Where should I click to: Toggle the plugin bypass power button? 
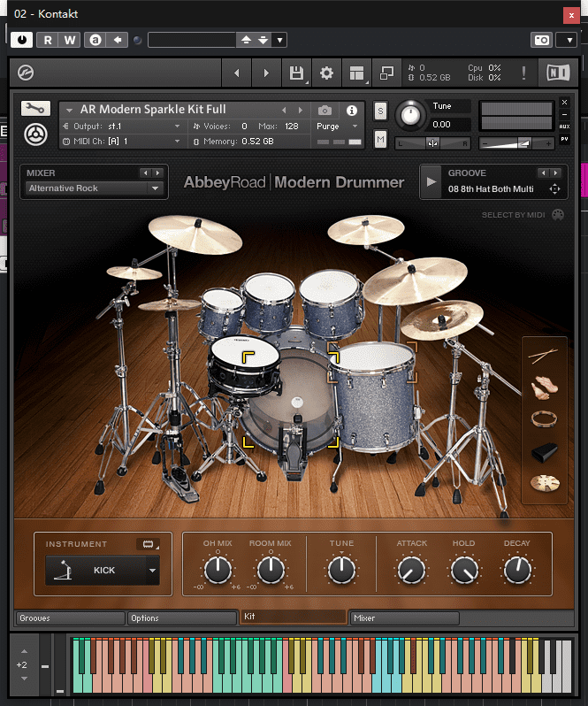[21, 40]
